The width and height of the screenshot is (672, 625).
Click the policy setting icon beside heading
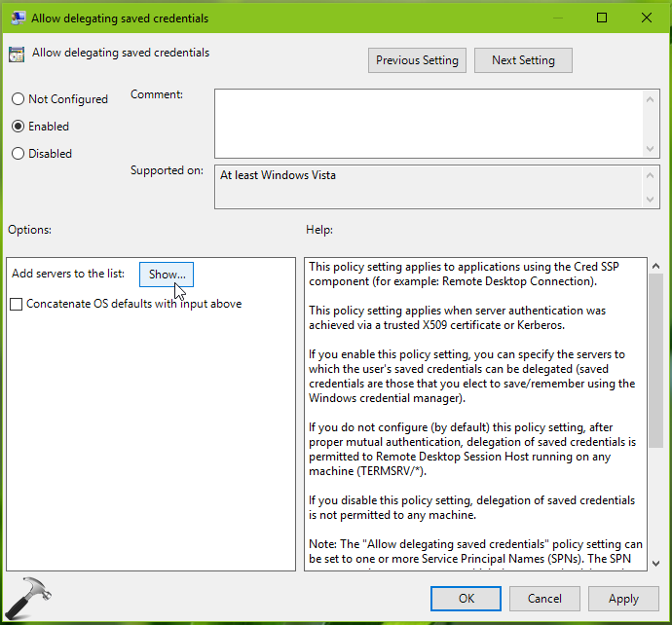point(18,56)
